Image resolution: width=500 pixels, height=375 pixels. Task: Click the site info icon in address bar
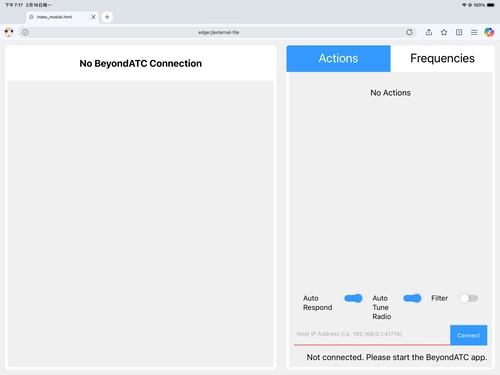tap(25, 32)
